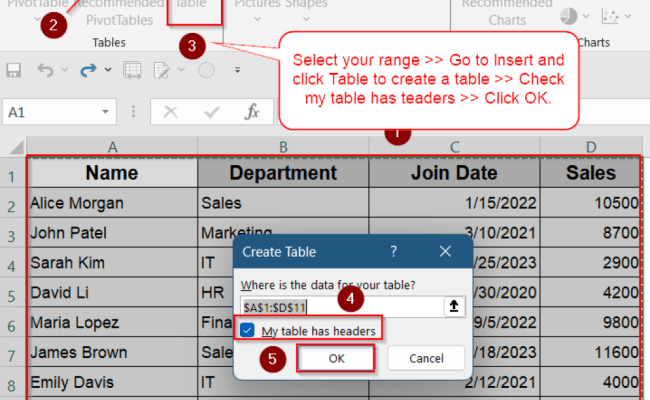Click the Department header cell
This screenshot has height=400, width=650.
tap(283, 173)
